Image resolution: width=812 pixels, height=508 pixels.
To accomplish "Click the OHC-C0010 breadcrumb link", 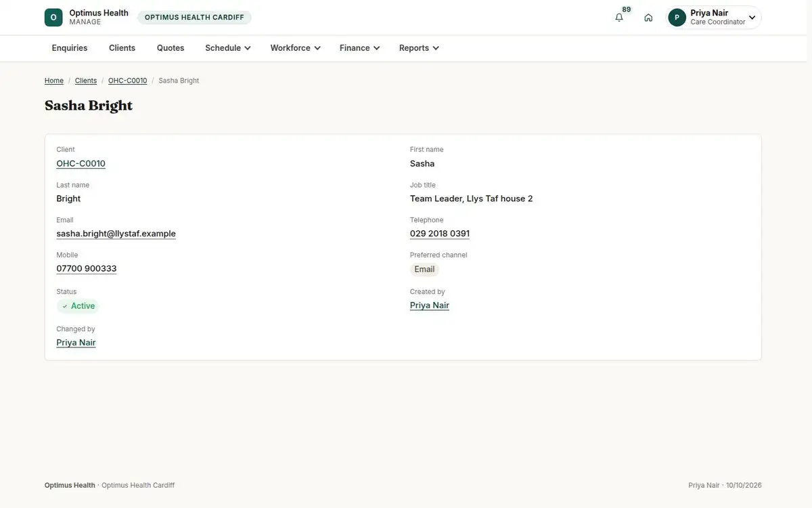I will (x=127, y=81).
